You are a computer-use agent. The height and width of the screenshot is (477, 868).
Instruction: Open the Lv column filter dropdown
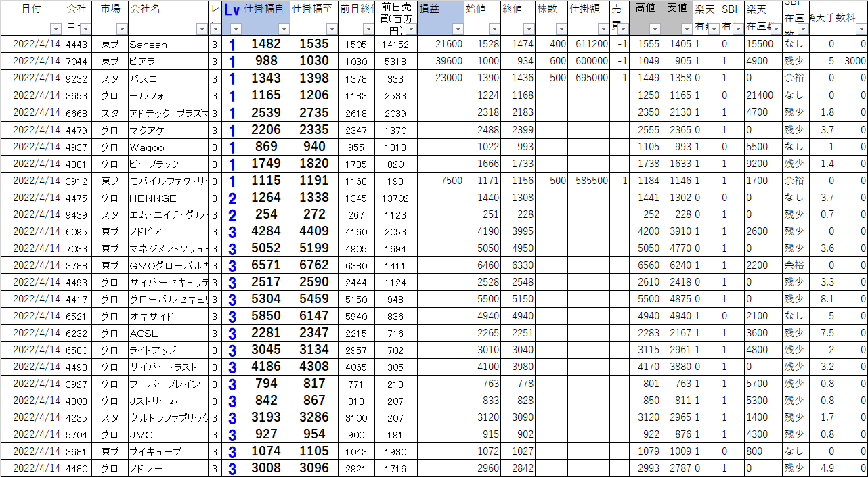[236, 29]
